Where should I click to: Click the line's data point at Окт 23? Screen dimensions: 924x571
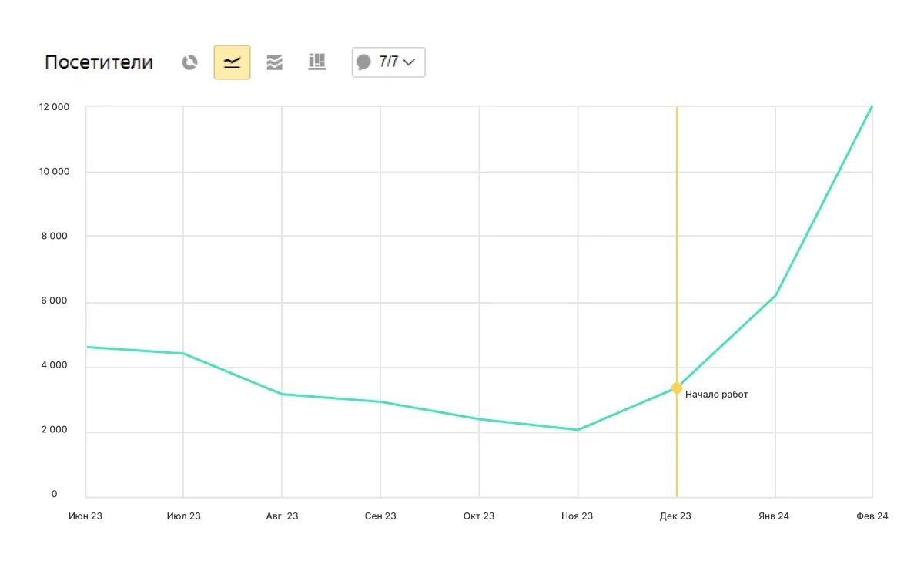(479, 419)
